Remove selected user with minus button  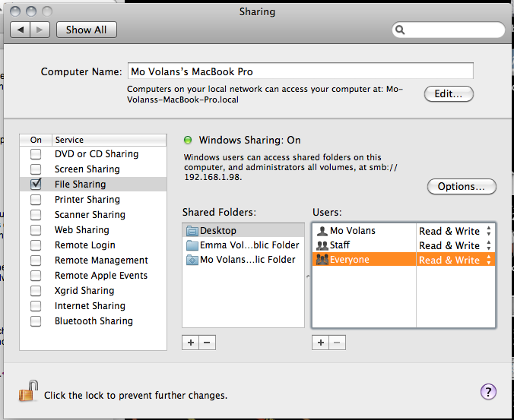click(x=337, y=343)
